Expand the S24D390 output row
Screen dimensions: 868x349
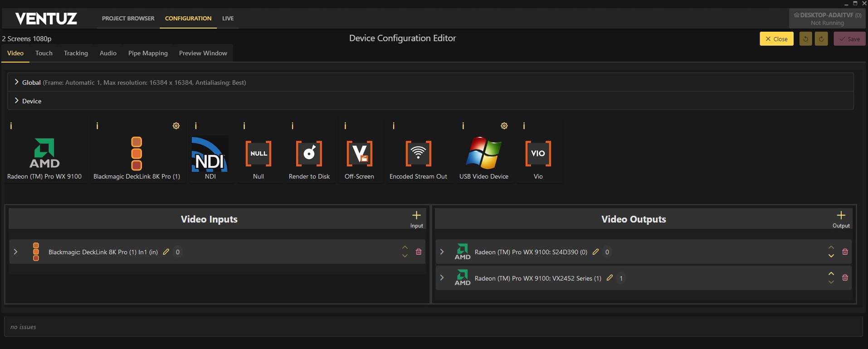tap(442, 252)
